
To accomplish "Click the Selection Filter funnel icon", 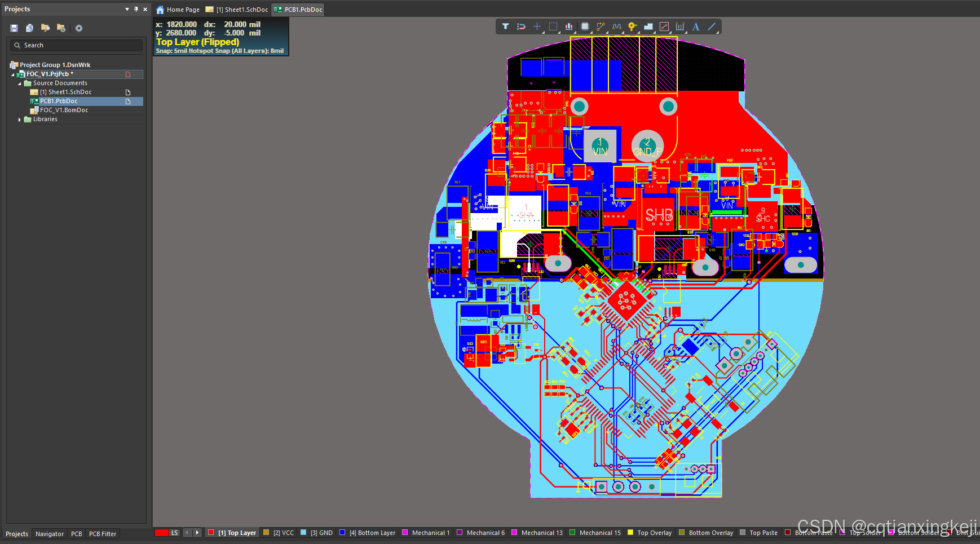I will (x=506, y=26).
